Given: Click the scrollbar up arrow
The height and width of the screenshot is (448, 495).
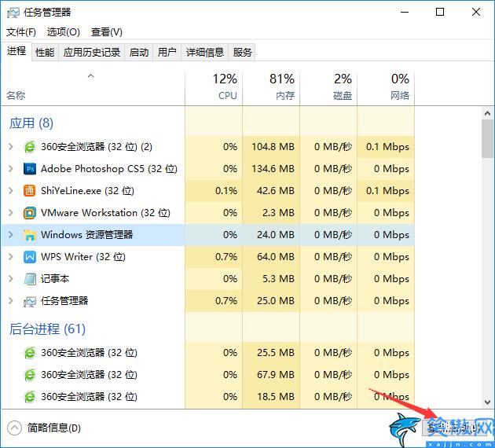Looking at the screenshot, I should [487, 113].
